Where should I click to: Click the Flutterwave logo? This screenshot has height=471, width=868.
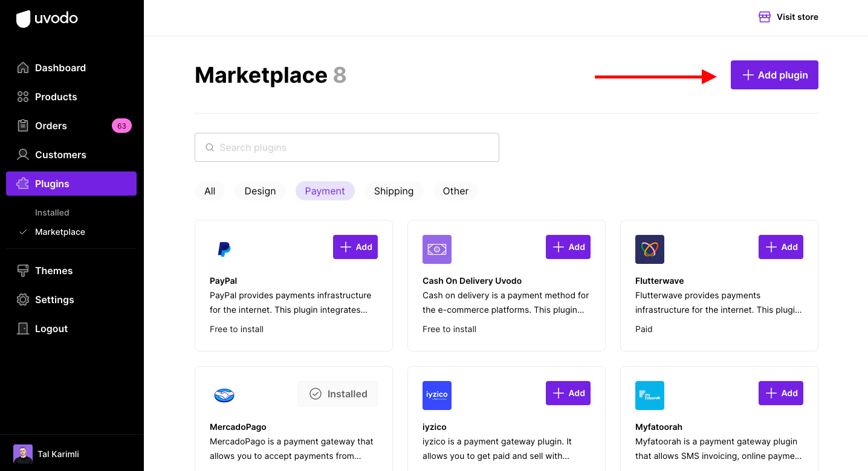click(x=650, y=249)
